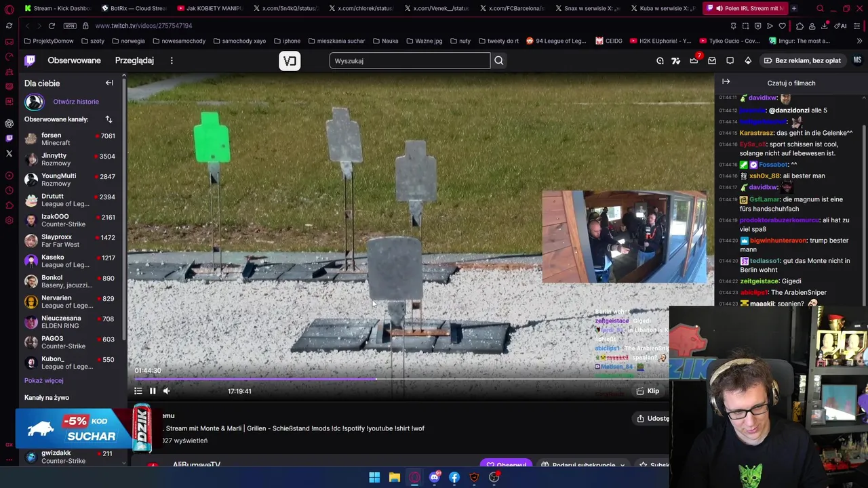Click Otwórz historie link
This screenshot has height=488, width=868.
[x=76, y=102]
